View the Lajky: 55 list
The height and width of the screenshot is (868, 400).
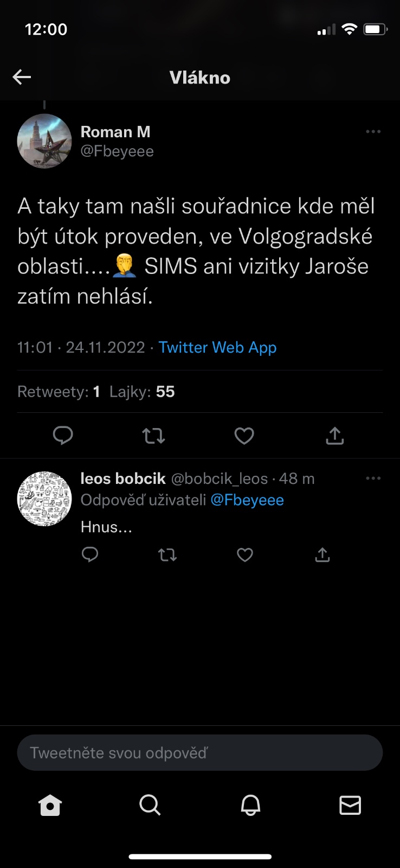[x=142, y=392]
